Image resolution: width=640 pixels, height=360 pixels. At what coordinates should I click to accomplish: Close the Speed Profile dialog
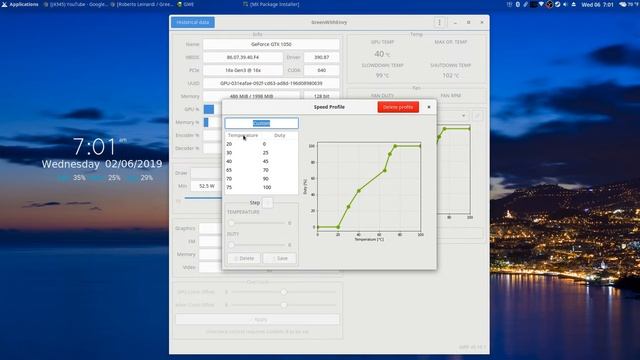429,107
